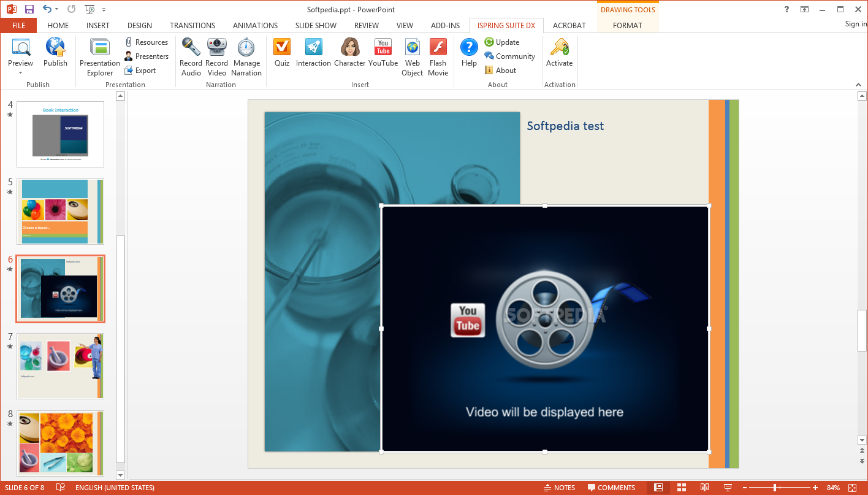Viewport: 868px width, 495px height.
Task: Open Resources paperclip item
Action: tap(147, 42)
